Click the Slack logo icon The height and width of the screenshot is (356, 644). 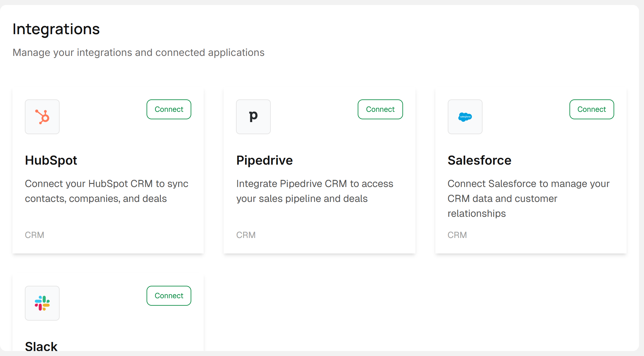click(42, 303)
